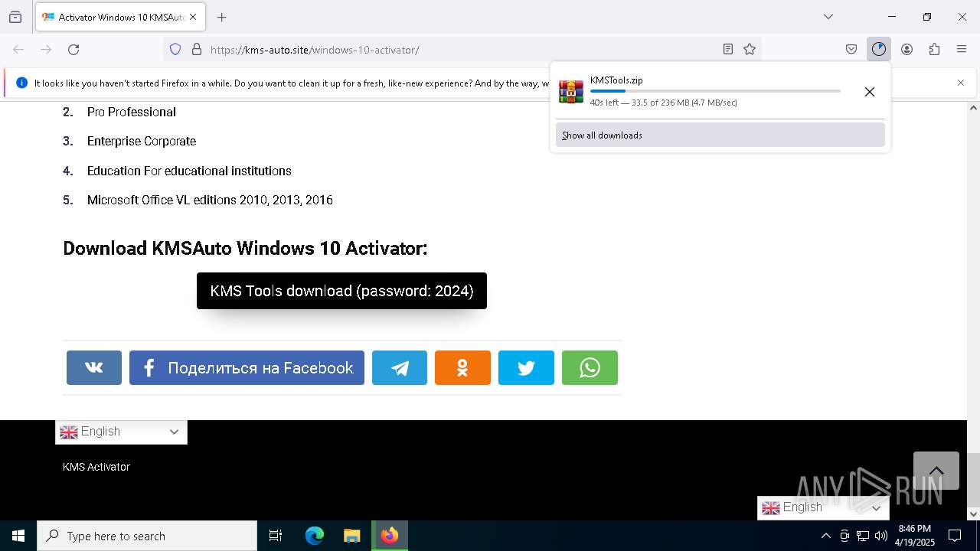Open the Firefox account icon
Screen dimensions: 980x551
pyautogui.click(x=906, y=50)
